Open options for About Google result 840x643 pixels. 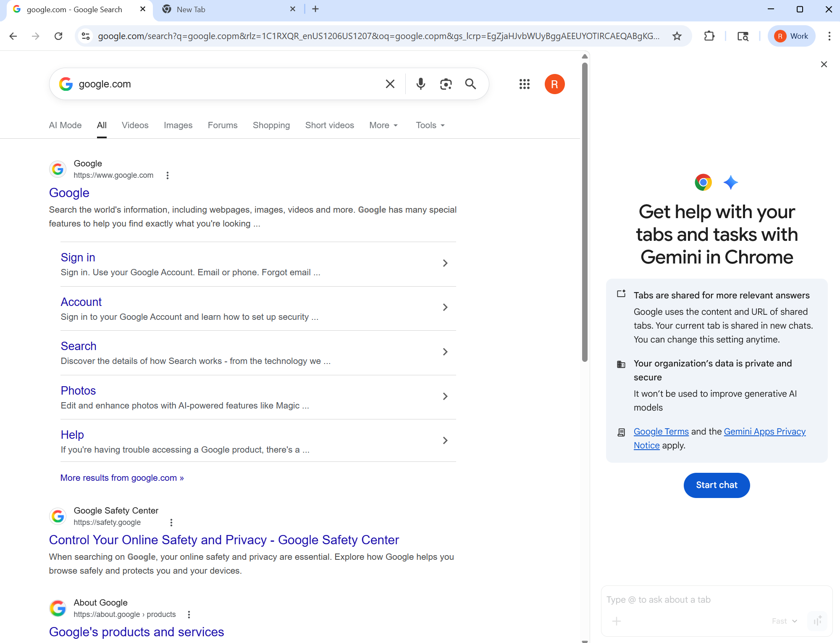click(x=189, y=614)
